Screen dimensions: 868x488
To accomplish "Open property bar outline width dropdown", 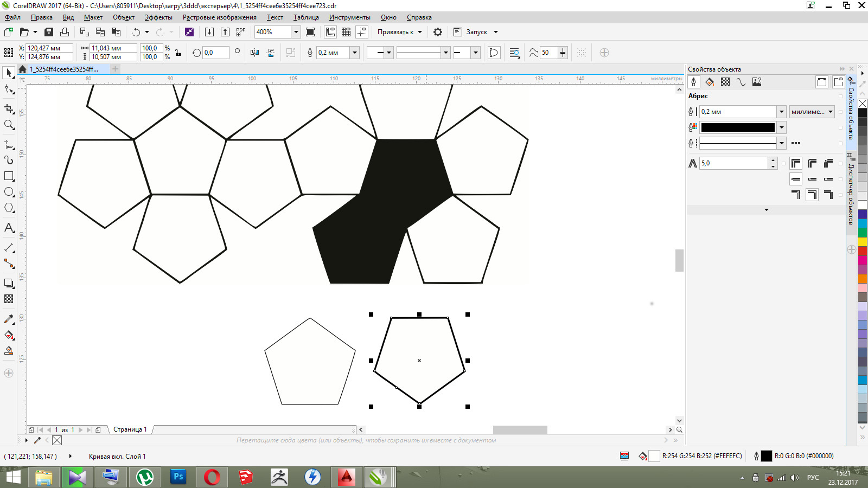I will [x=355, y=53].
